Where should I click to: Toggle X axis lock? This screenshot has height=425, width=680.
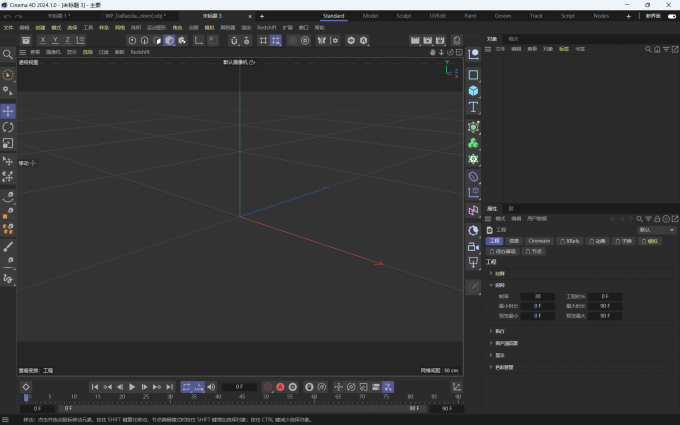coord(42,40)
